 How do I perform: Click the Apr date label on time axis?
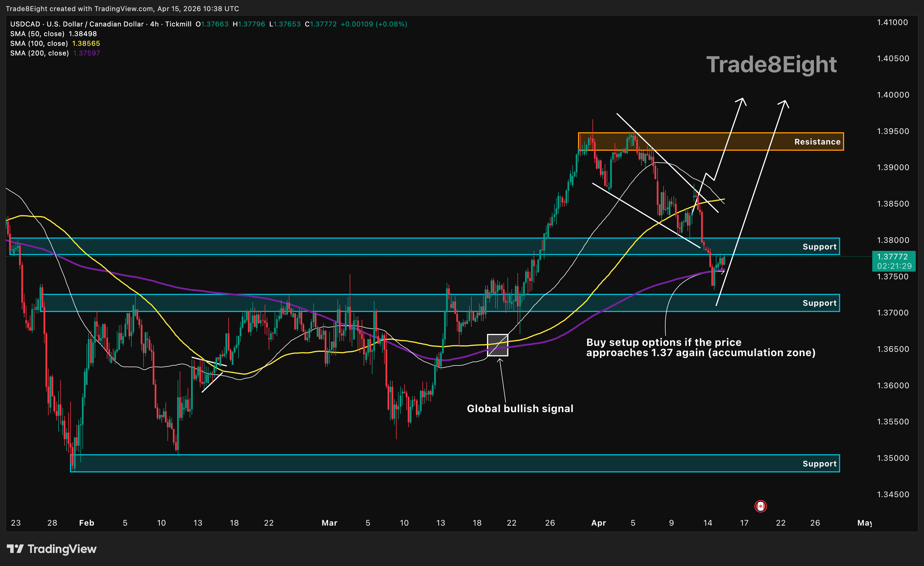coord(598,523)
